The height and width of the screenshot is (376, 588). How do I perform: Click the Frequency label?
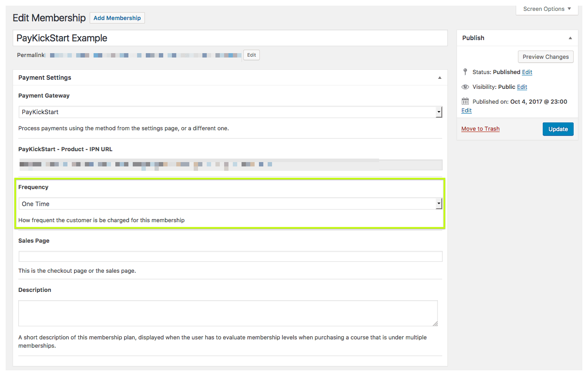tap(34, 187)
